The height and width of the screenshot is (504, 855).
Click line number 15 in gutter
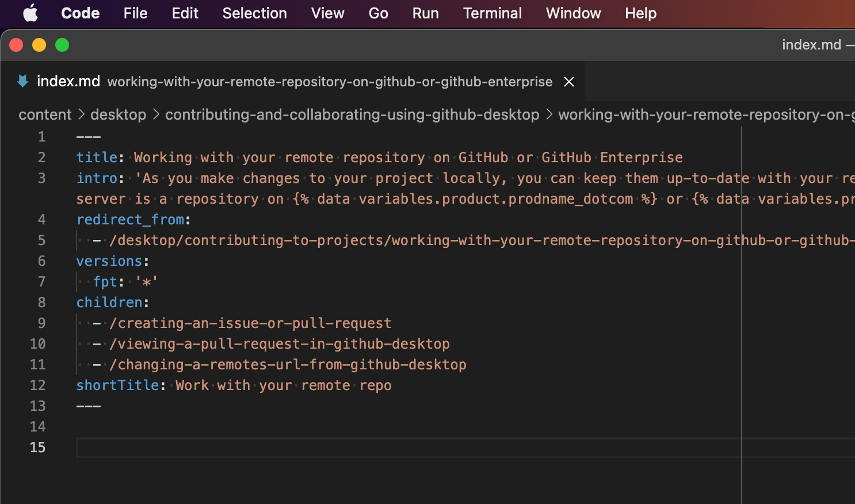37,448
